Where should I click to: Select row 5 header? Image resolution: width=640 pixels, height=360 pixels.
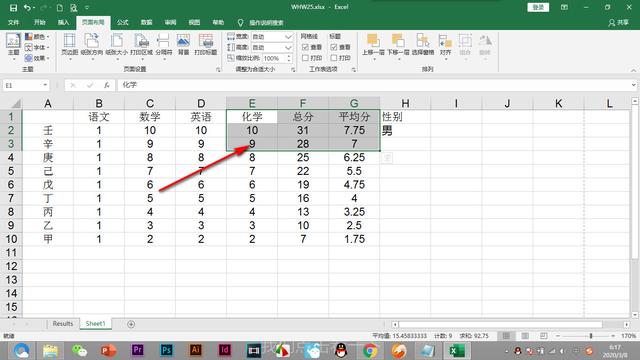click(x=11, y=171)
